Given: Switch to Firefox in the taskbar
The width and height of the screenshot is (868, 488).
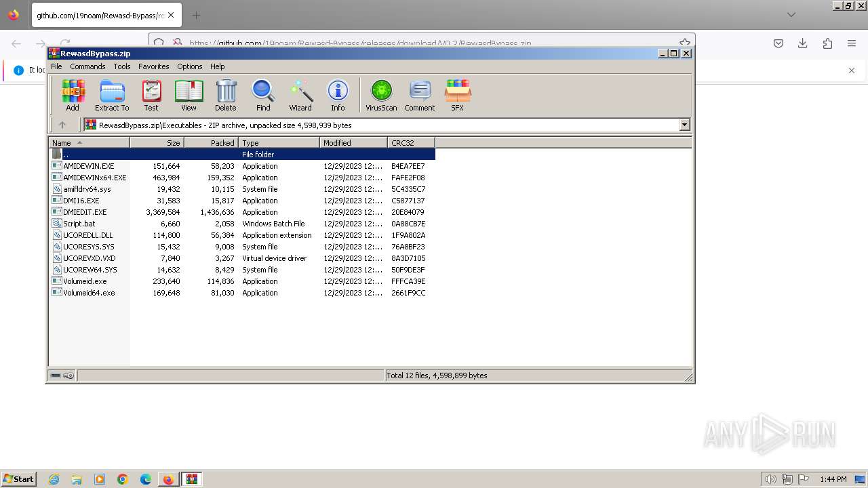Looking at the screenshot, I should pos(168,479).
